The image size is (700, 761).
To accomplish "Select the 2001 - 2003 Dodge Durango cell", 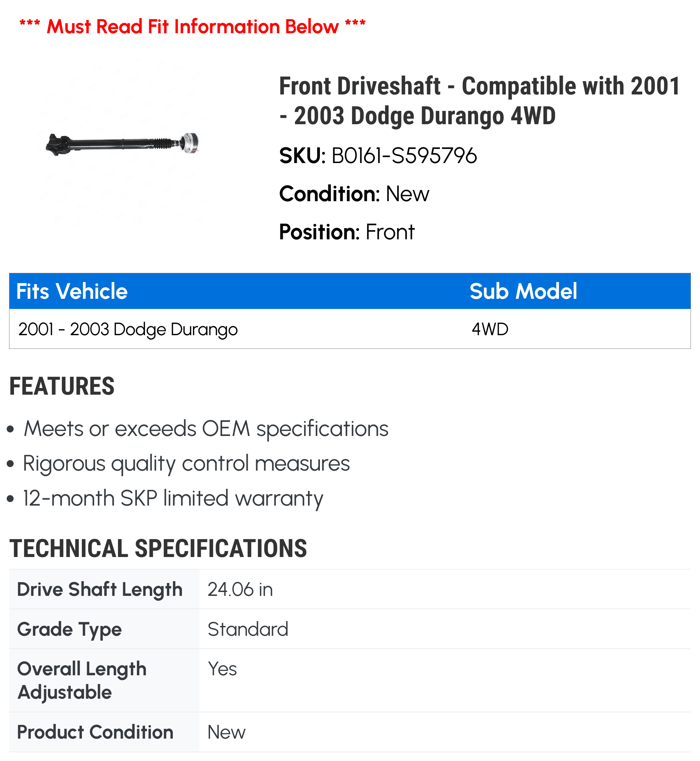I will coord(128,329).
